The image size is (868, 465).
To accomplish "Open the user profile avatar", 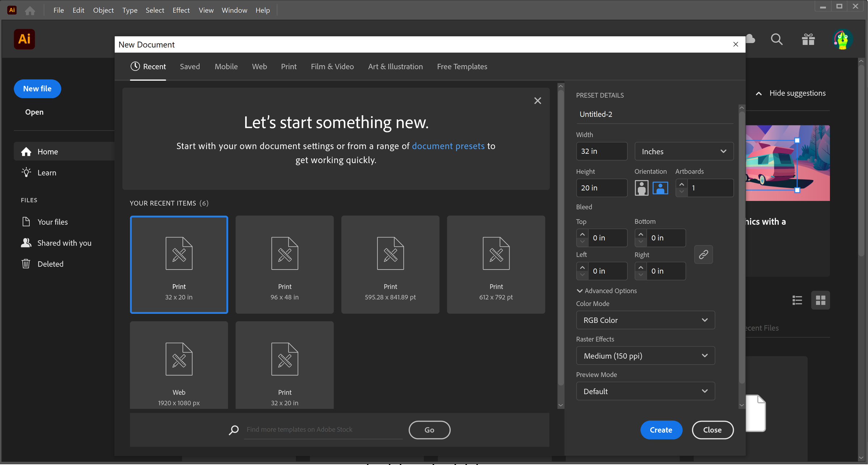I will 842,39.
